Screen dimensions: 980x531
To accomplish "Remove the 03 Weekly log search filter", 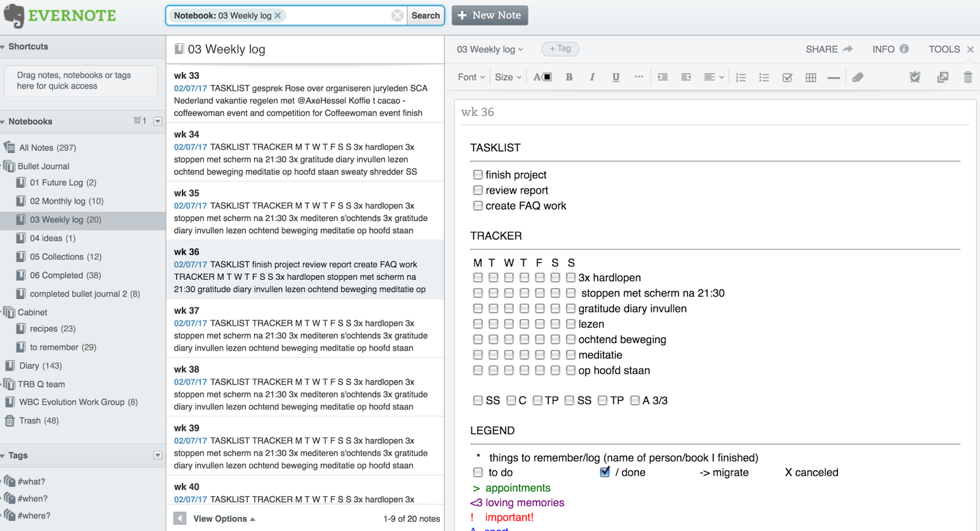I will [277, 15].
